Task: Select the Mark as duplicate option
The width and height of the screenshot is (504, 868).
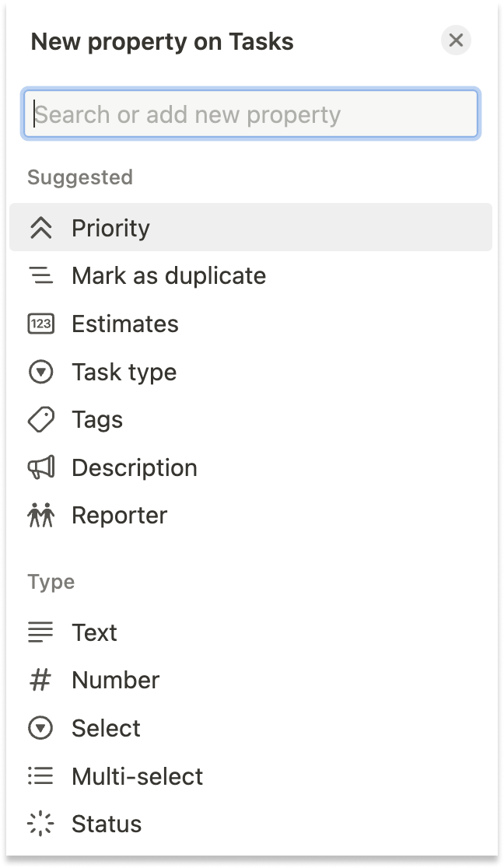Action: [169, 276]
